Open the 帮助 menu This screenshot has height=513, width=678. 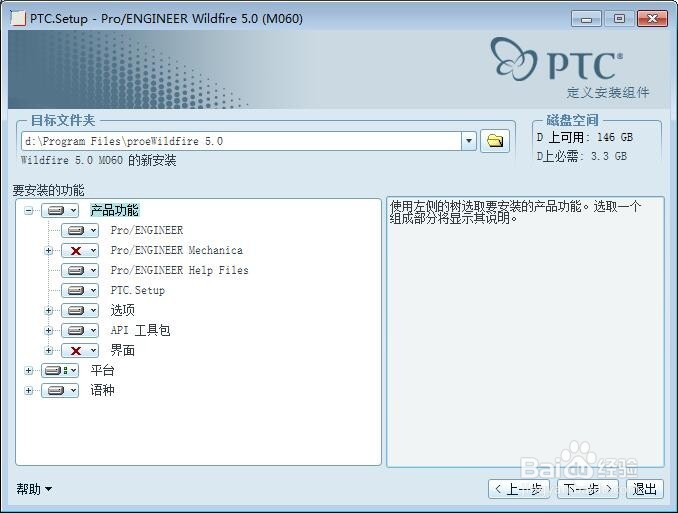point(34,489)
